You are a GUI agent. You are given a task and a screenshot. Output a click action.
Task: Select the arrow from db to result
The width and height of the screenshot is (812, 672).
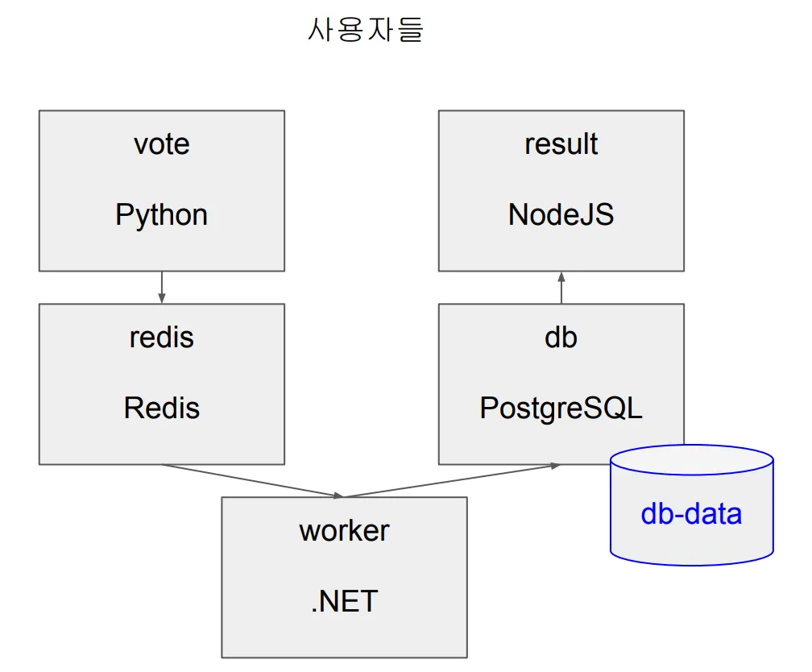[x=561, y=288]
